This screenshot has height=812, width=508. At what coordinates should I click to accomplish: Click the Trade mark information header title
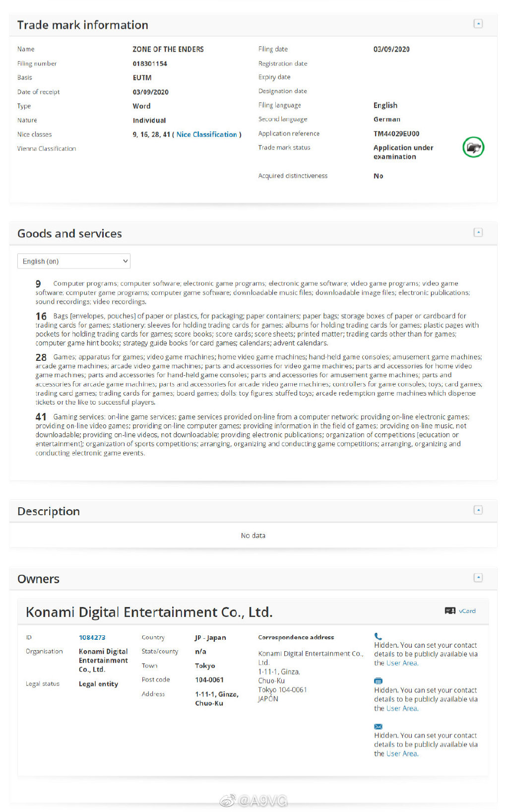click(x=82, y=25)
